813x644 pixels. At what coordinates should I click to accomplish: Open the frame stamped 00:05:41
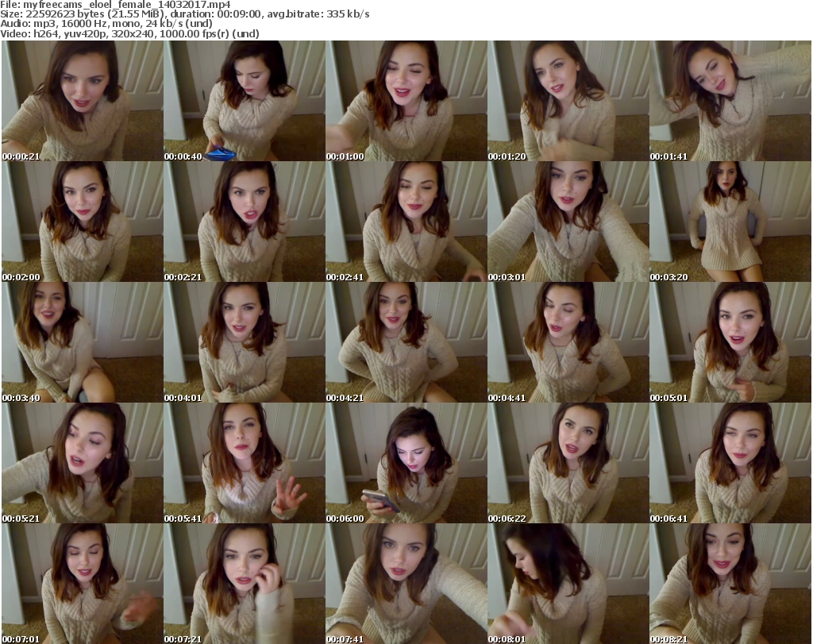[245, 463]
